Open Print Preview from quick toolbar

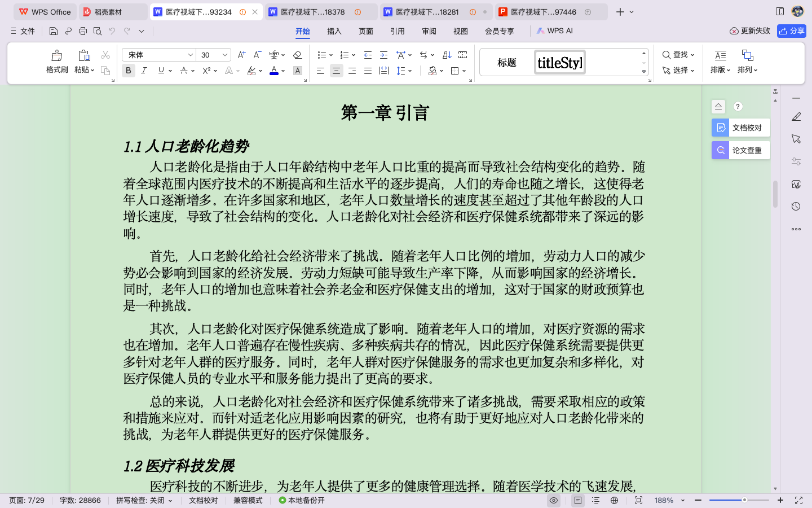(x=98, y=31)
